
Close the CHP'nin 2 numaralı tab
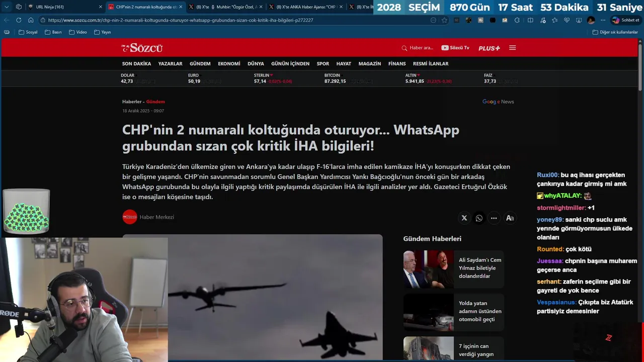[x=181, y=7]
